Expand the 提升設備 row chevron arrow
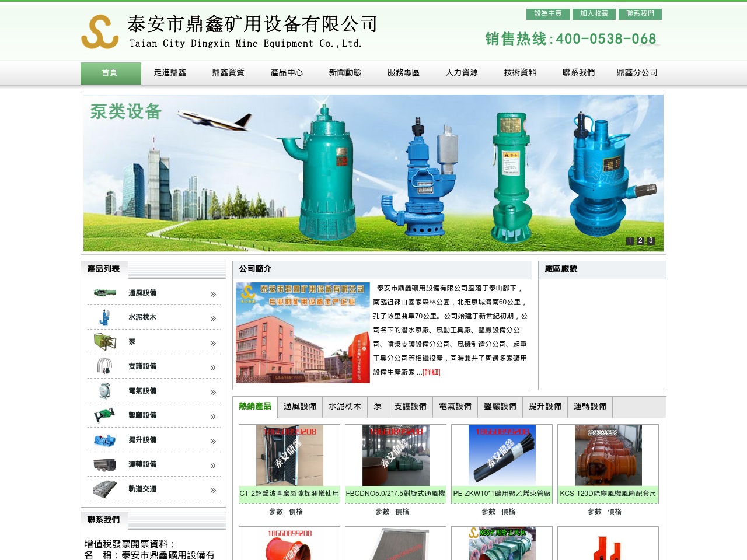This screenshot has width=747, height=560. (213, 441)
